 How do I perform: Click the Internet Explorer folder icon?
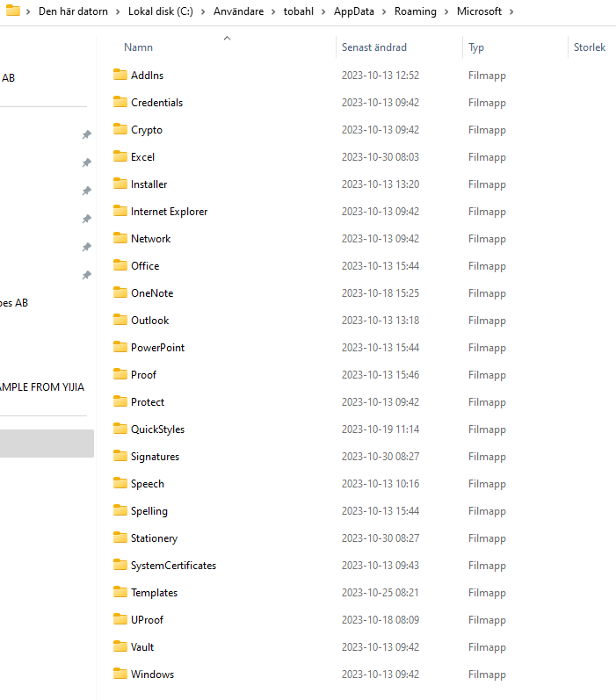tap(120, 211)
